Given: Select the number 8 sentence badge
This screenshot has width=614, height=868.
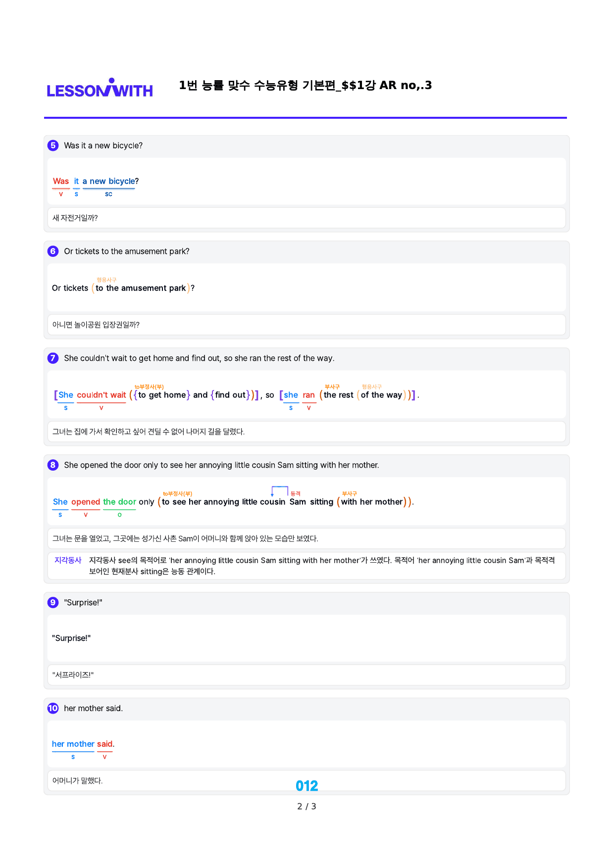Looking at the screenshot, I should point(53,465).
